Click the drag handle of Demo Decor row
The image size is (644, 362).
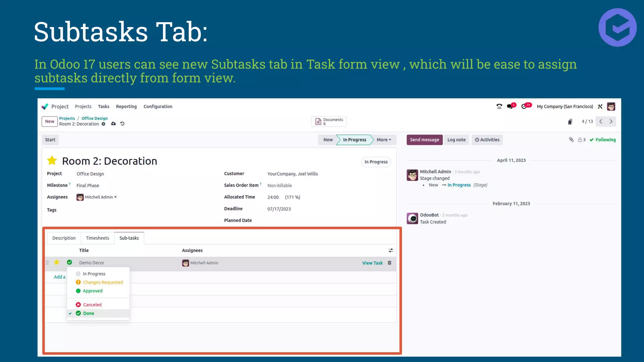[47, 263]
